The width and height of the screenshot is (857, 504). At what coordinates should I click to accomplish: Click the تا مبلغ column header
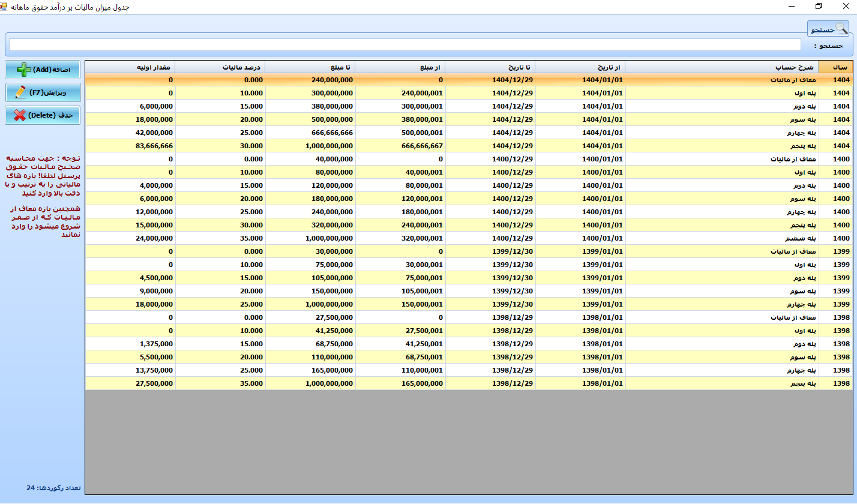click(310, 67)
